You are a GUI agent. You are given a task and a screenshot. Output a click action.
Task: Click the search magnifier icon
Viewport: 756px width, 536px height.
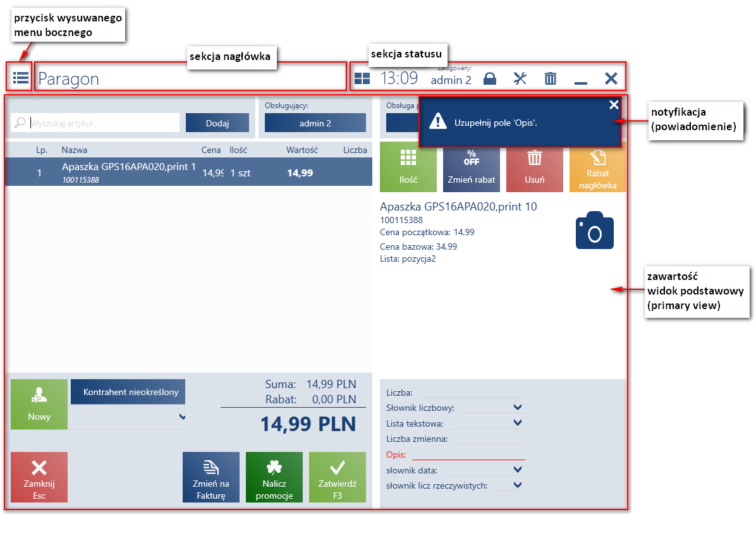coord(20,123)
